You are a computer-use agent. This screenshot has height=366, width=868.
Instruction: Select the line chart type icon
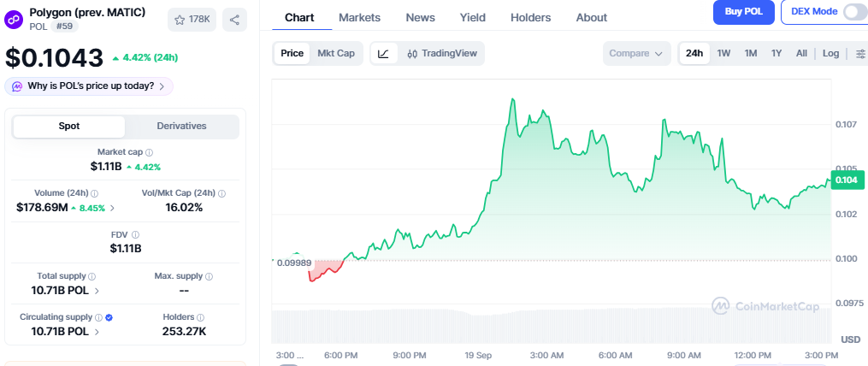384,54
